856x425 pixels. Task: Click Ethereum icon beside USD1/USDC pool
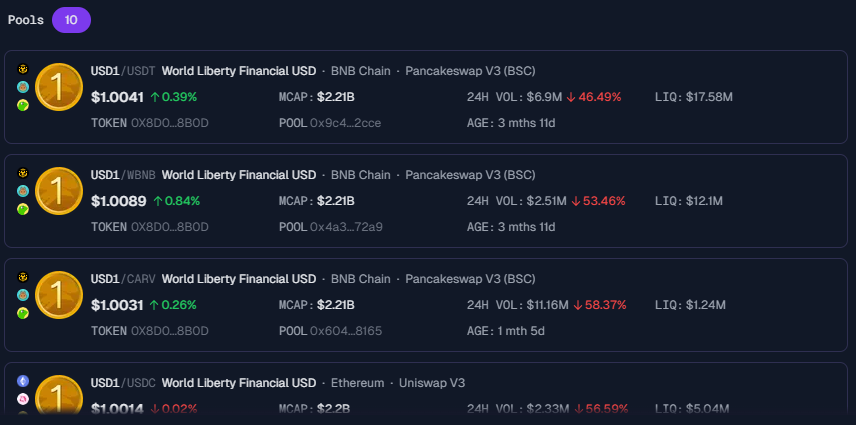tap(23, 381)
